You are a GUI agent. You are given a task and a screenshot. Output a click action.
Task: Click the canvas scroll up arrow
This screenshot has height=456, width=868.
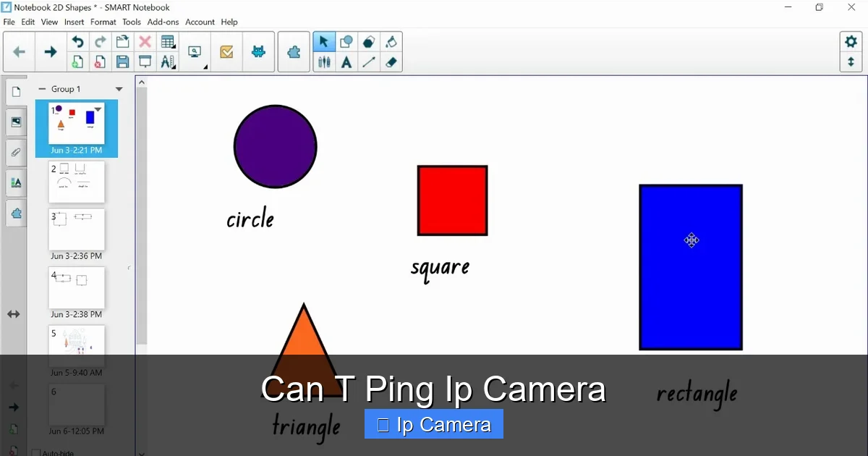tap(142, 82)
